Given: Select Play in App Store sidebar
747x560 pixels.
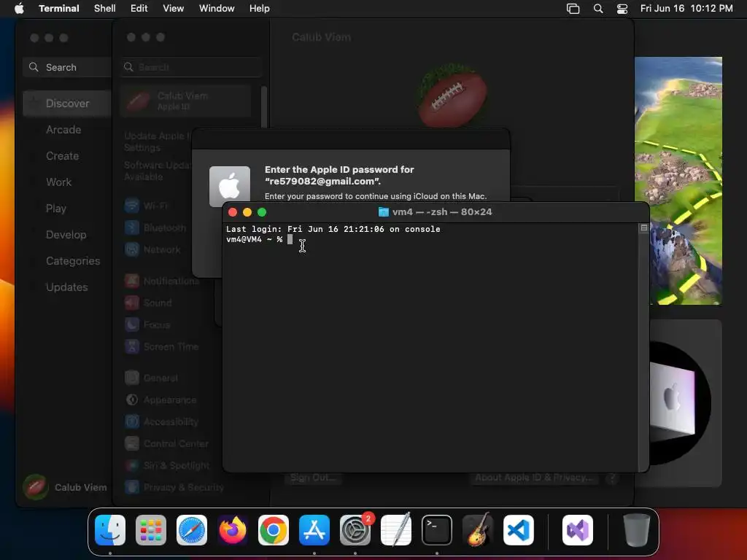Looking at the screenshot, I should 55,209.
